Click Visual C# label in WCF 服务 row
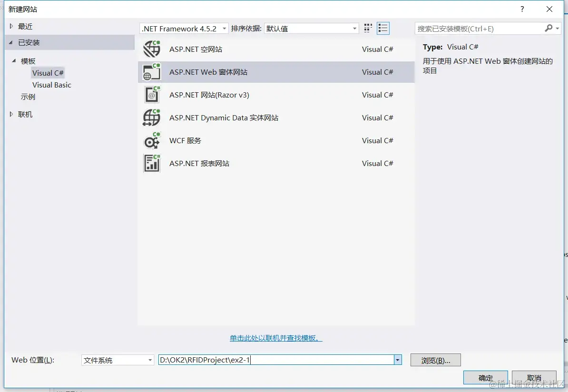The height and width of the screenshot is (392, 568). point(377,140)
